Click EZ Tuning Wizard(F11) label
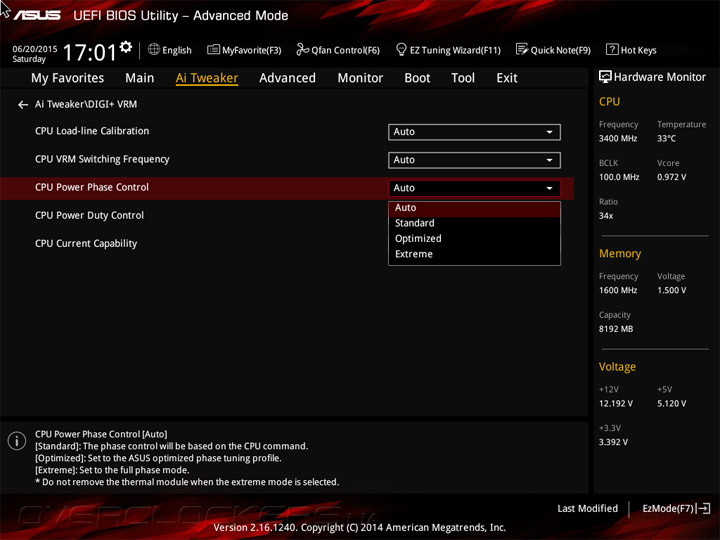The height and width of the screenshot is (540, 720). [455, 50]
